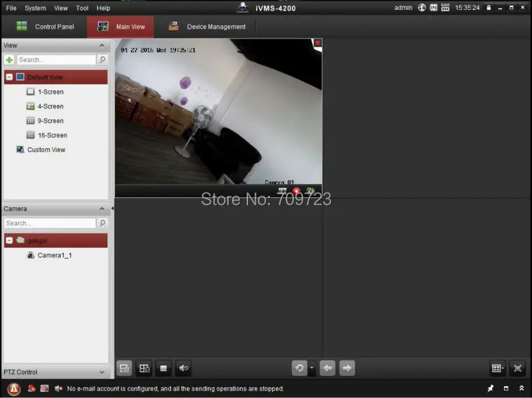Collapse the Default View tree node
This screenshot has height=398, width=532.
(x=9, y=77)
